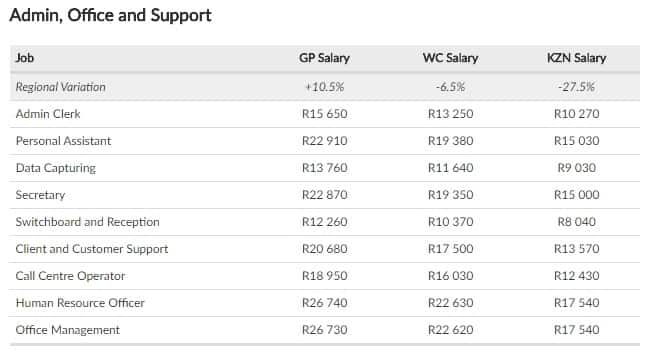Select the -27.5% KZN variation value

tap(576, 87)
